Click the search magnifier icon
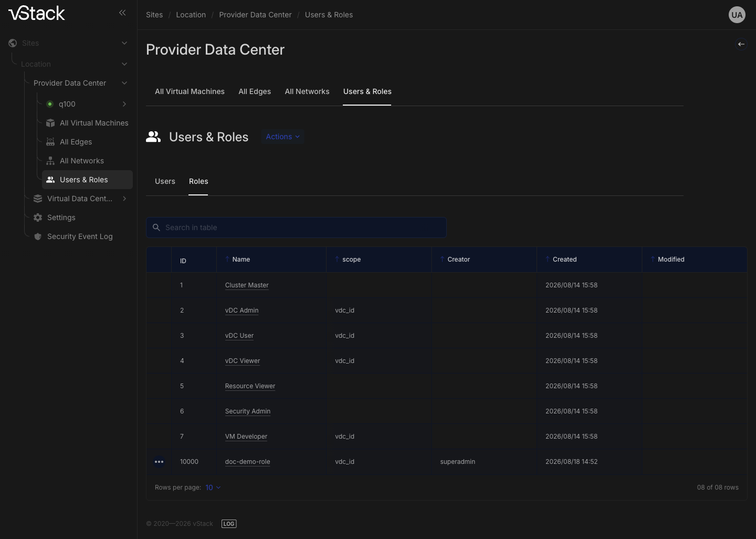This screenshot has height=539, width=756. [156, 227]
